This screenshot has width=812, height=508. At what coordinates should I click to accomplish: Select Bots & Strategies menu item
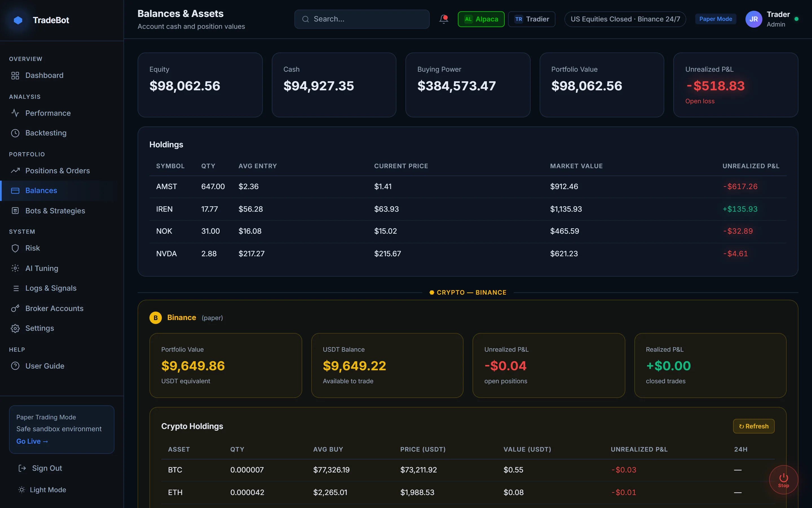(62, 211)
